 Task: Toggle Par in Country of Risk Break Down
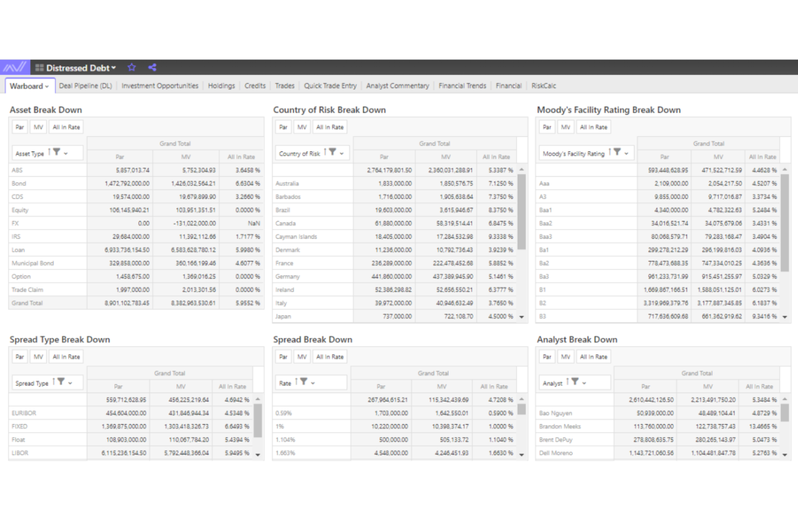click(283, 127)
